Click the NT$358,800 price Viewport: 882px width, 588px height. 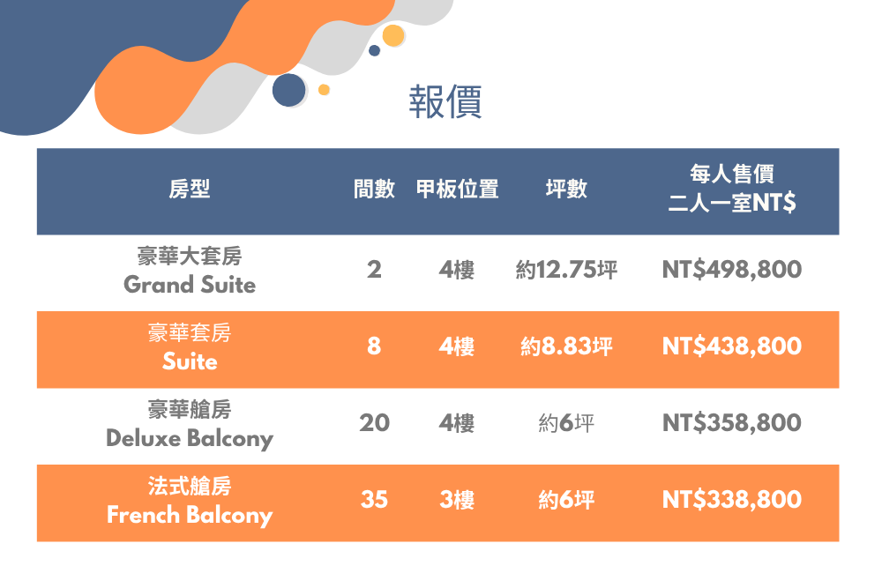click(732, 423)
